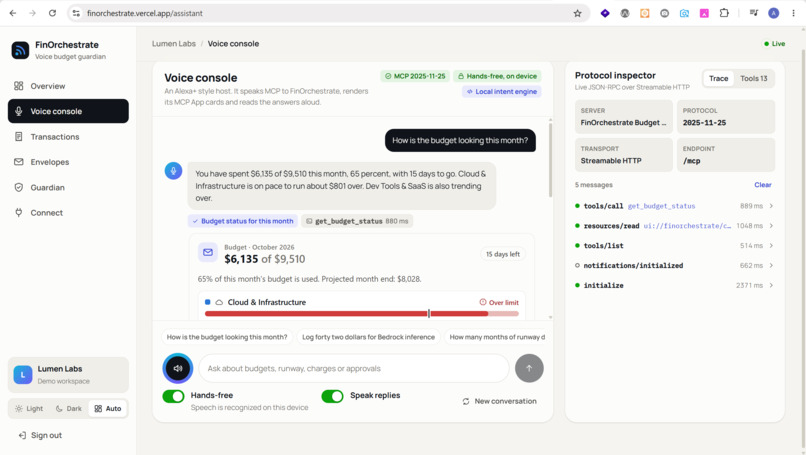Sign out of the workspace
This screenshot has width=806, height=455.
[40, 435]
